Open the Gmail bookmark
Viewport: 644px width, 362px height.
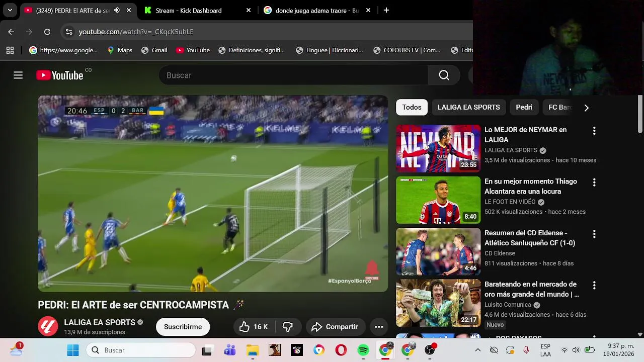click(x=154, y=50)
